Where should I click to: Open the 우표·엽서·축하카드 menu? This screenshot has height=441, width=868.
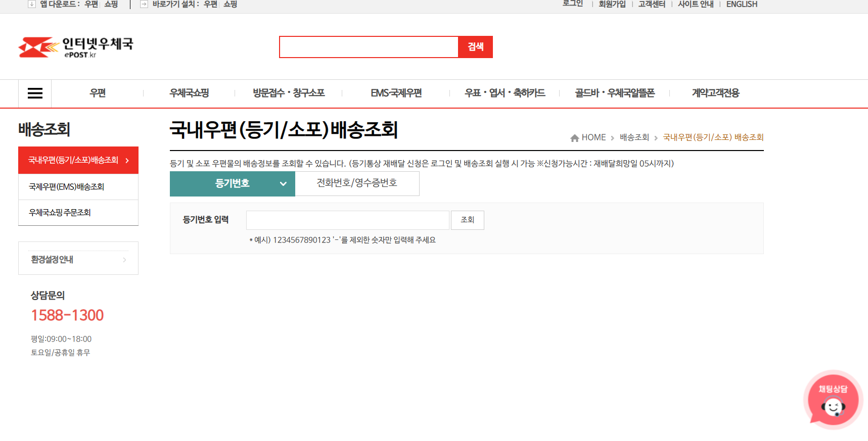click(x=505, y=93)
